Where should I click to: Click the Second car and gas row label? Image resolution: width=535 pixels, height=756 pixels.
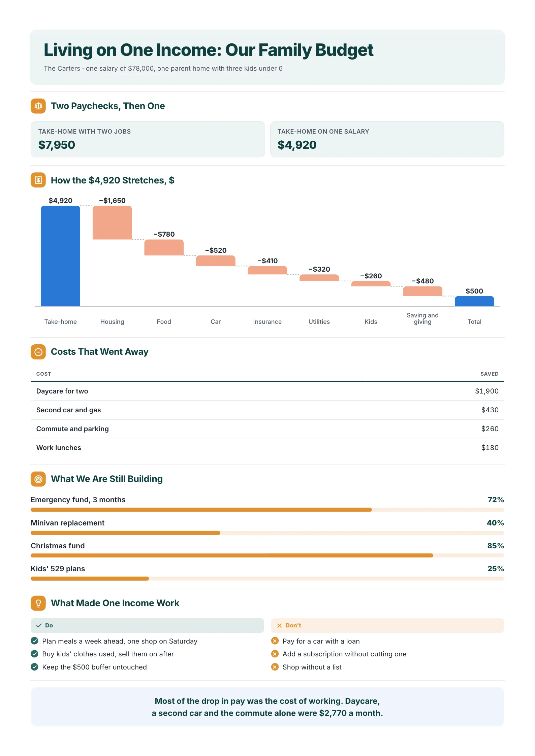click(68, 410)
